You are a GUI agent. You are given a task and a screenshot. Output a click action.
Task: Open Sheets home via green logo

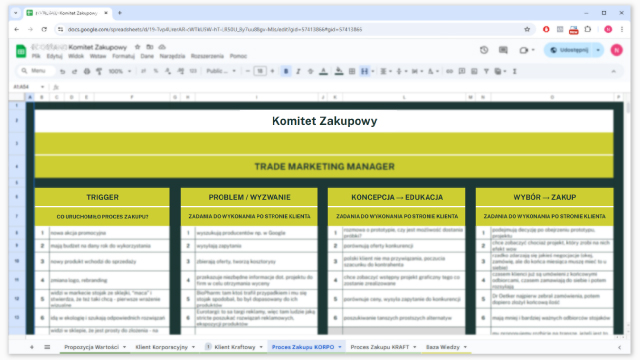pos(21,51)
